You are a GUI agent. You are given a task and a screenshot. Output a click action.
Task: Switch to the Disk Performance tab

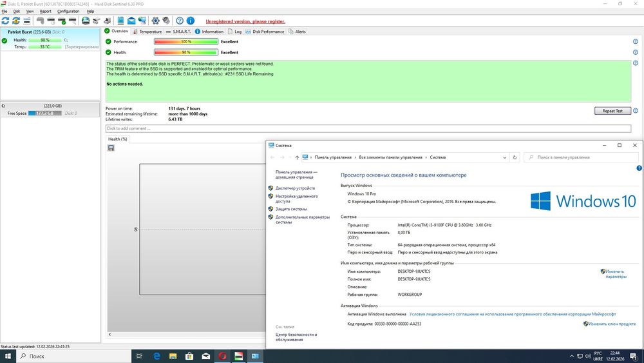(265, 32)
